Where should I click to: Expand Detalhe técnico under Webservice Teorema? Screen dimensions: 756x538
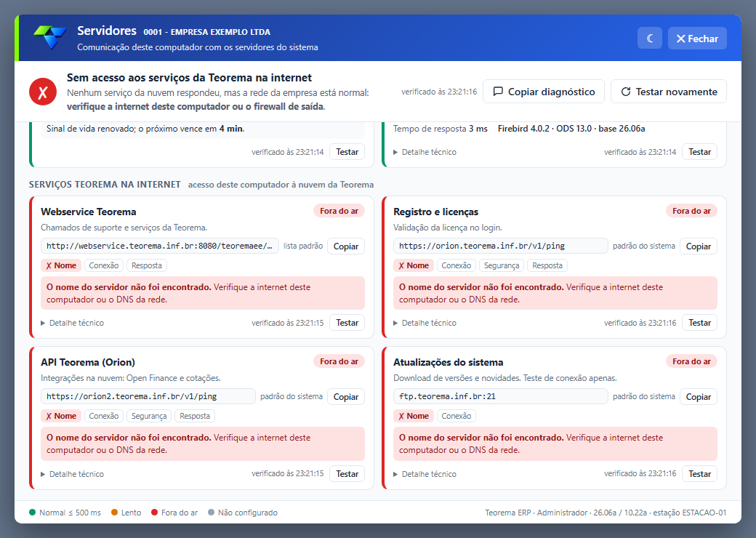72,323
